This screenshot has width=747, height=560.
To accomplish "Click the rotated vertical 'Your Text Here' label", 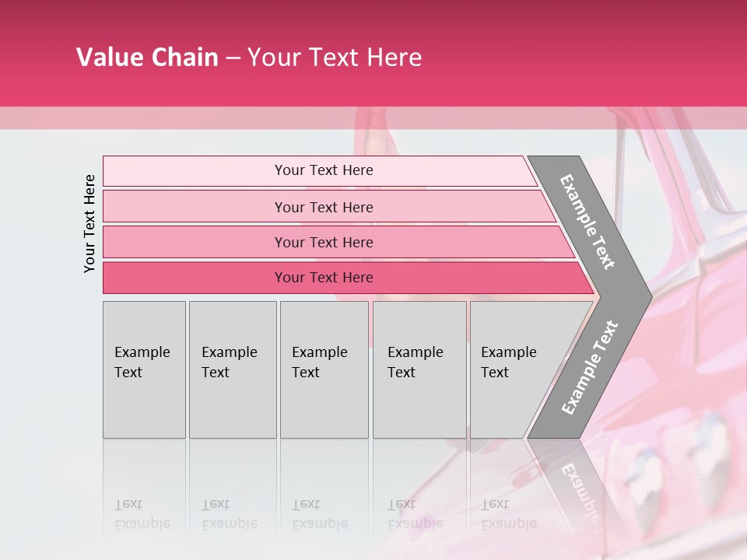I will click(90, 223).
